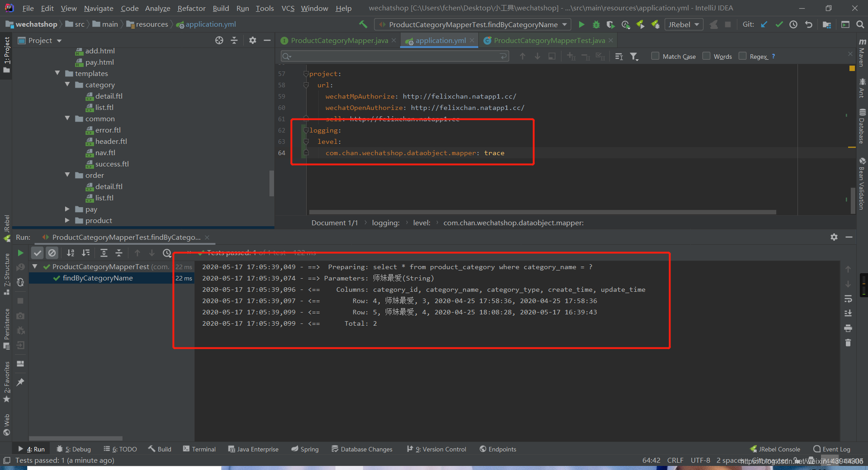Open Event Log
The width and height of the screenshot is (868, 470).
pos(831,449)
